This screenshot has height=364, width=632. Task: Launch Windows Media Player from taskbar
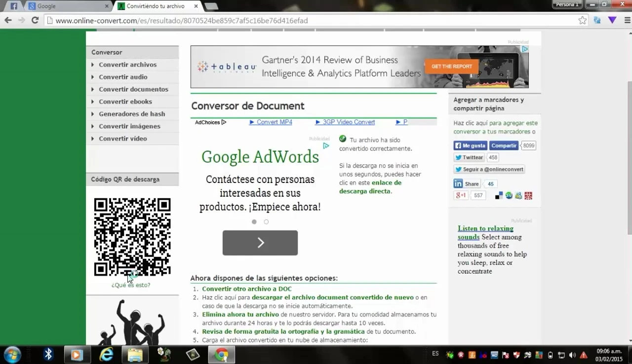[77, 355]
